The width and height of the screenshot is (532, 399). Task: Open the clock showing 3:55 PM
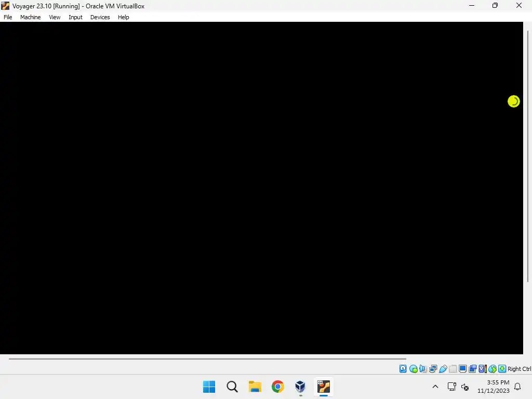click(494, 387)
